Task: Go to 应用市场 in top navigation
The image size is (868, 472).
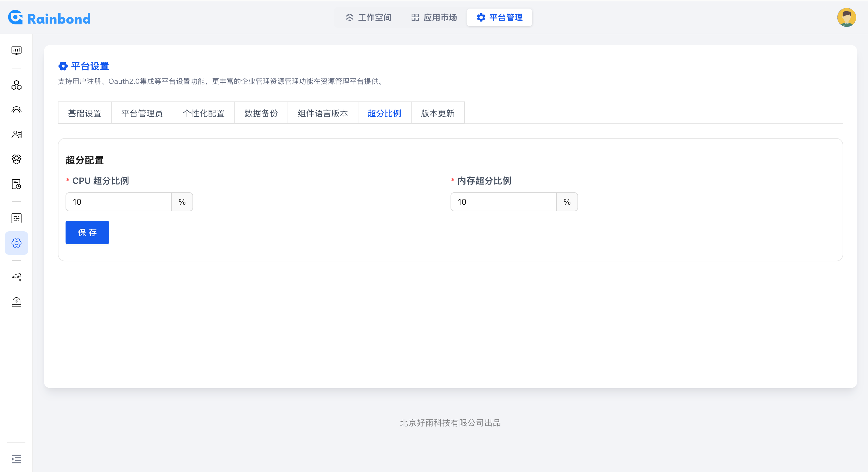Action: pos(434,17)
